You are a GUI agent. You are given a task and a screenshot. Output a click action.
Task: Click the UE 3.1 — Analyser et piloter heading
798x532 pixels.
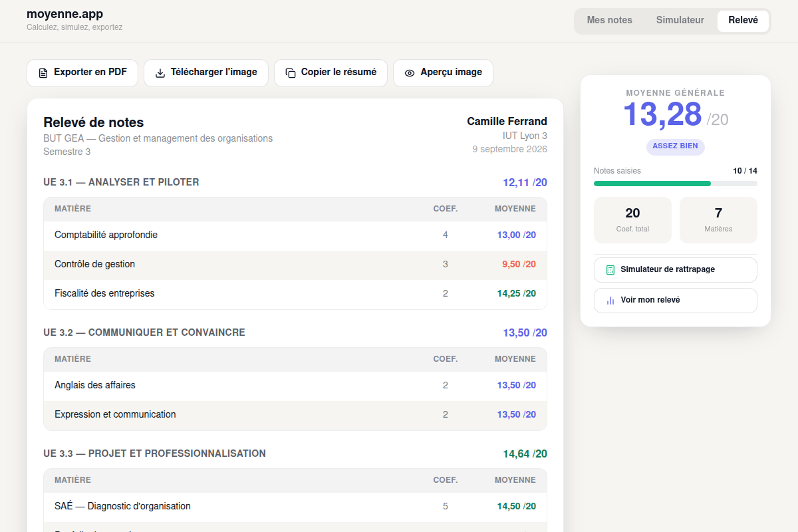coord(121,182)
